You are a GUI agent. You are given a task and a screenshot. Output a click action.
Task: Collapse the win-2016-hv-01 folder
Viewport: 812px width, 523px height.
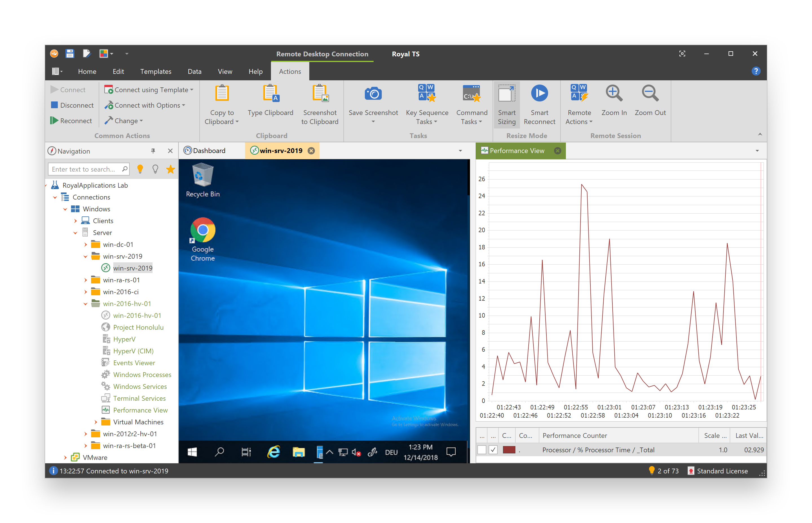(x=86, y=304)
